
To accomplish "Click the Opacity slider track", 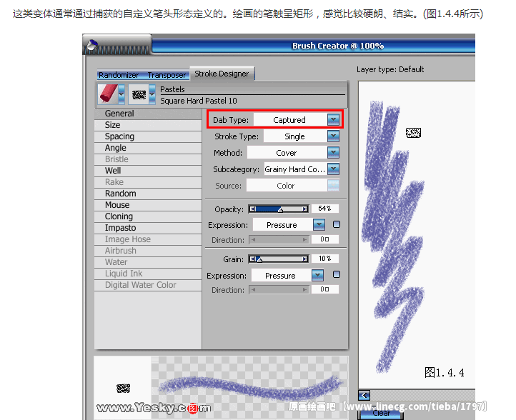I will (279, 209).
